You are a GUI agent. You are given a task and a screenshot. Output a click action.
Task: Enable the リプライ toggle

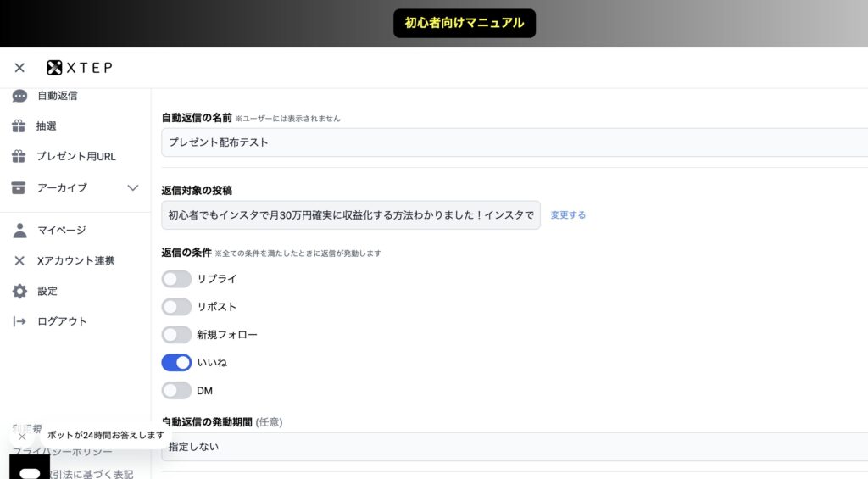pos(176,279)
